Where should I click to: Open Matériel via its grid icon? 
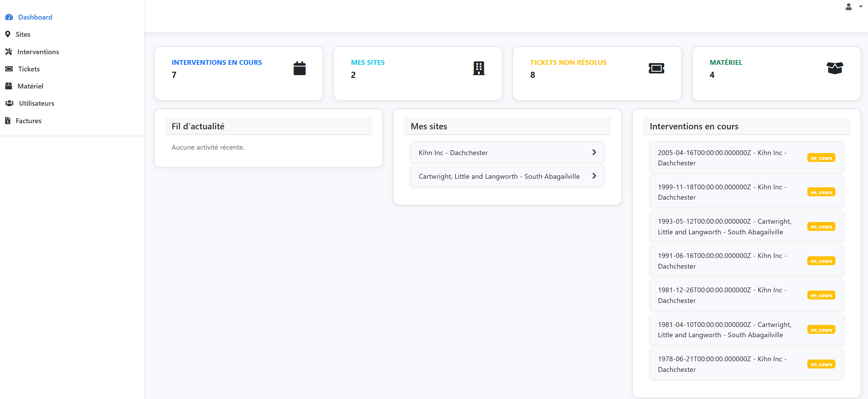point(9,86)
